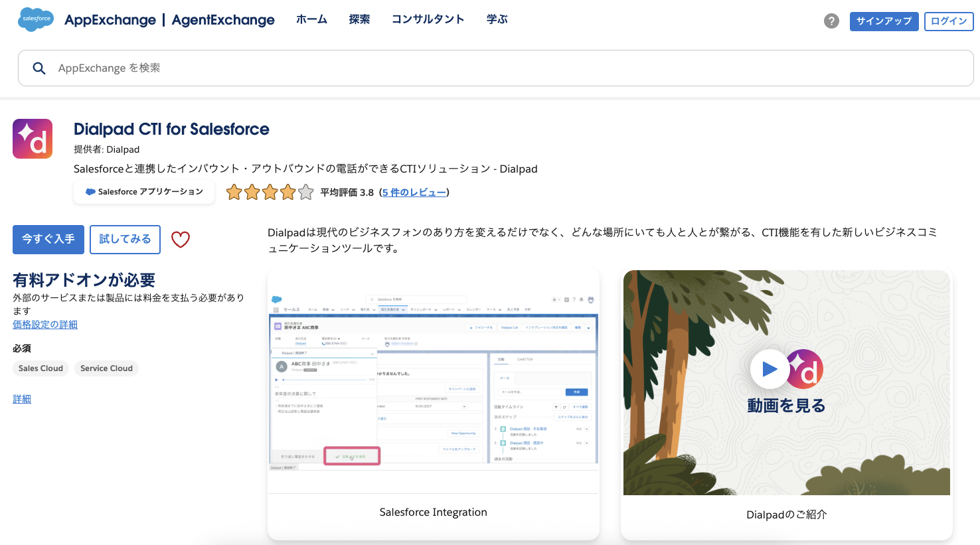Focus the AppExchange を検索 search field

pos(495,68)
